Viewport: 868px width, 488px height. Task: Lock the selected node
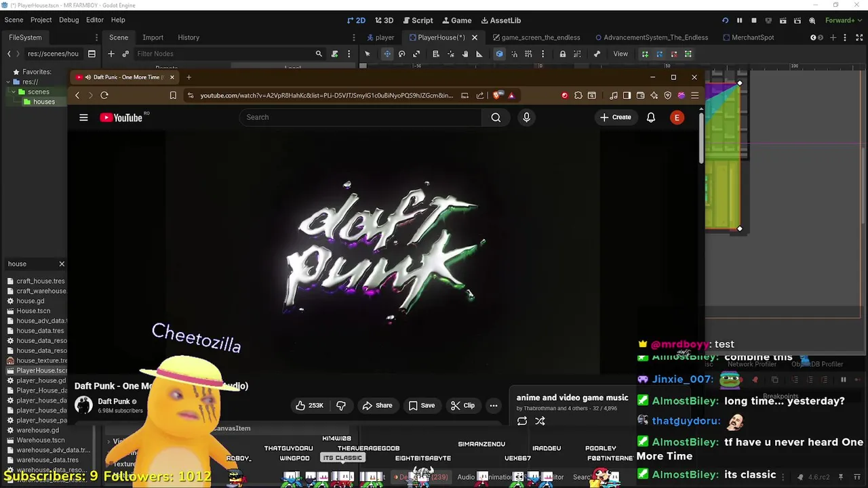(x=563, y=54)
